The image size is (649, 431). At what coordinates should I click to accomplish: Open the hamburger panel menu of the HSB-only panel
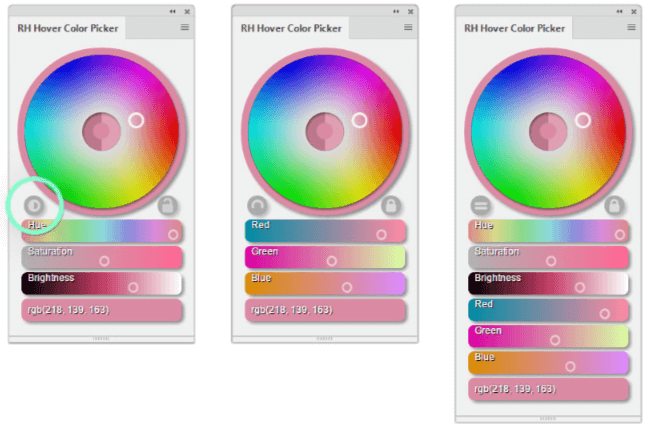[x=184, y=28]
